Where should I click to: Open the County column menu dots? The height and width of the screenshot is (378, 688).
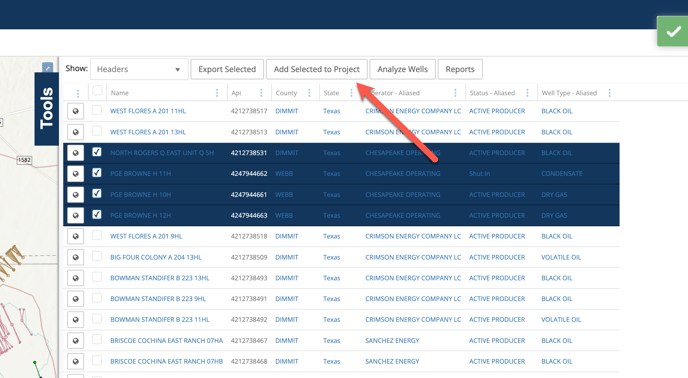[309, 93]
